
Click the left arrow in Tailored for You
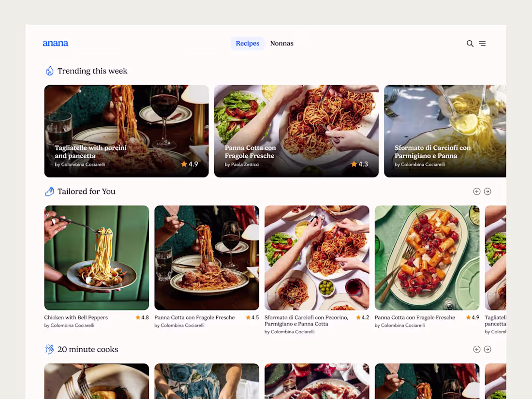476,191
